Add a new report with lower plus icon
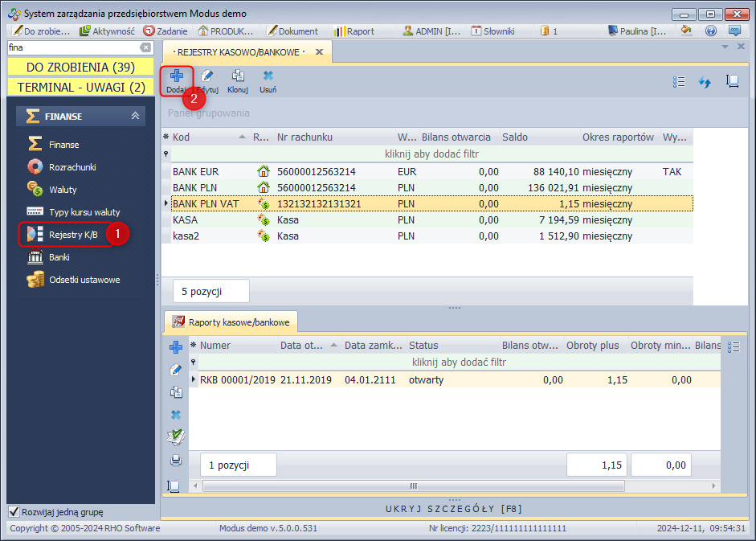The width and height of the screenshot is (756, 541). pyautogui.click(x=175, y=347)
